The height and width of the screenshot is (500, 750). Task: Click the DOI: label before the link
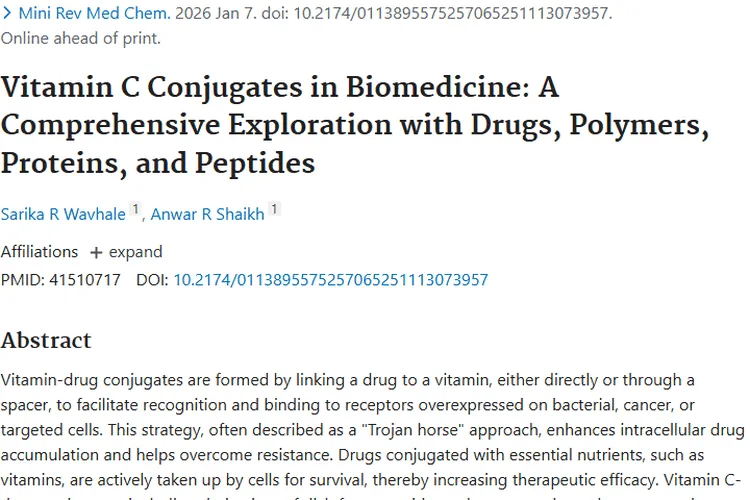point(152,280)
